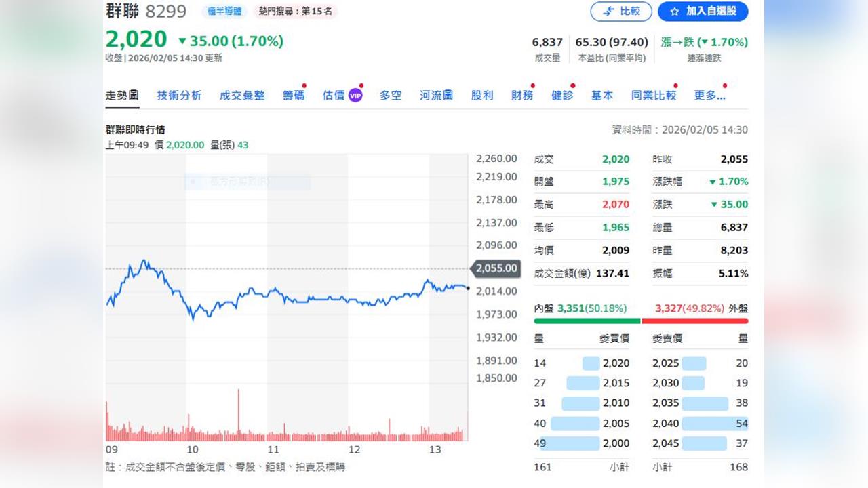The image size is (868, 488).
Task: Click the green down triangle beside 35.00
Action: (180, 41)
